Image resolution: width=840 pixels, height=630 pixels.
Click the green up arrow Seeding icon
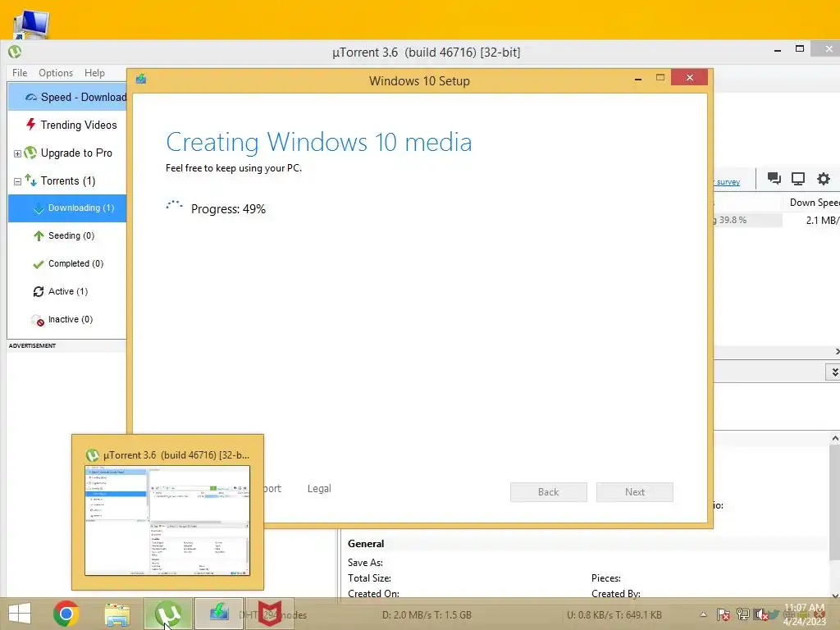(39, 235)
